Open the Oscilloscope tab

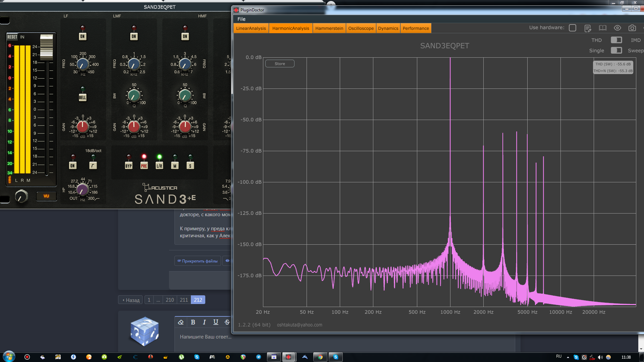361,28
